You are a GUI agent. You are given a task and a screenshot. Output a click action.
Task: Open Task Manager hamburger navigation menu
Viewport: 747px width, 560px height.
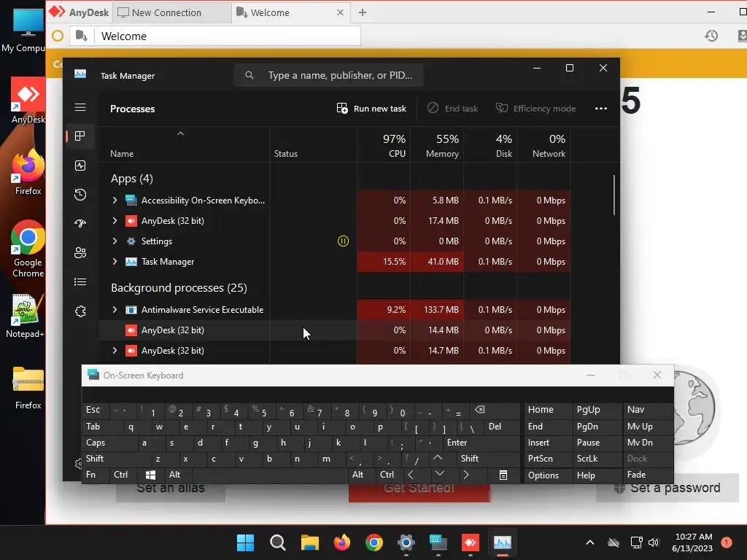(x=80, y=107)
